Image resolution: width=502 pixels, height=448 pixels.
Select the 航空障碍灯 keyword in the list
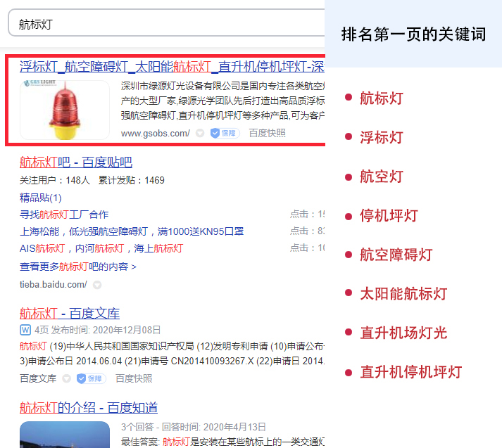click(396, 255)
